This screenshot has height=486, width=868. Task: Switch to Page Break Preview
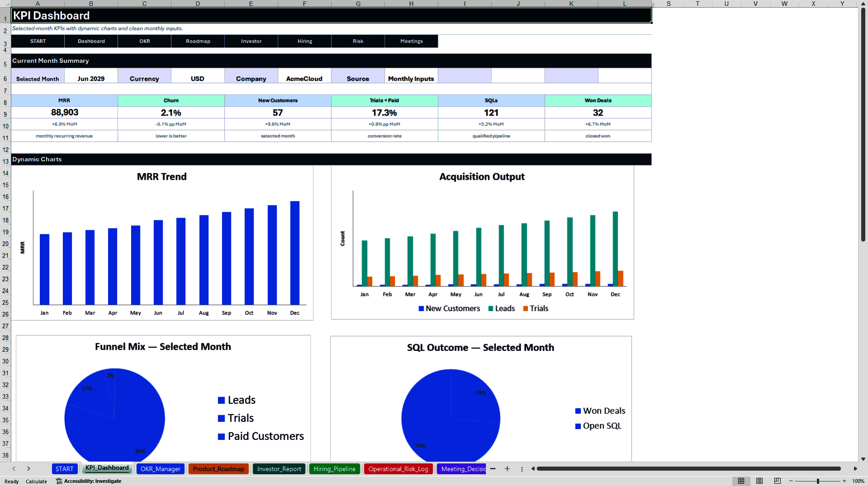(x=778, y=481)
